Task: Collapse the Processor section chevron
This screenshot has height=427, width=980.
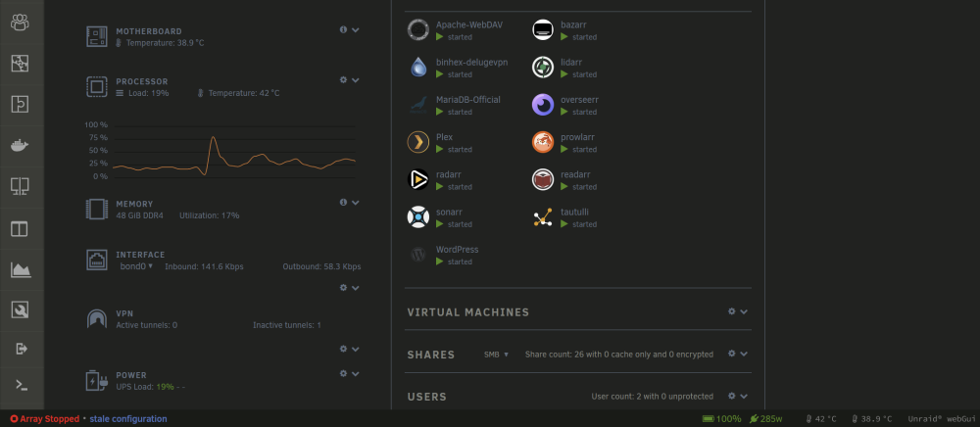Action: [356, 80]
